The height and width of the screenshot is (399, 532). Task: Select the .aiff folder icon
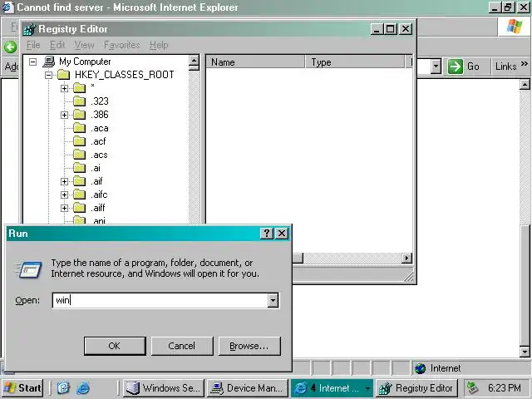[x=80, y=208]
